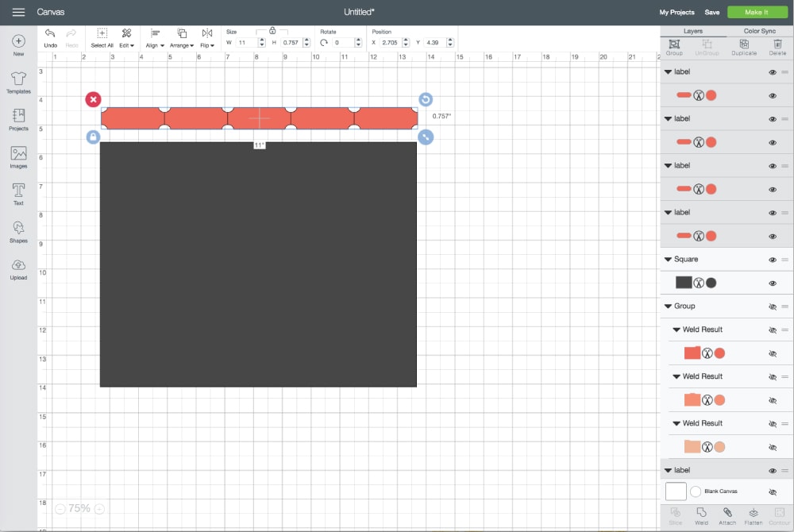The height and width of the screenshot is (532, 794).
Task: Switch to the Color Sync tab
Action: tap(759, 31)
